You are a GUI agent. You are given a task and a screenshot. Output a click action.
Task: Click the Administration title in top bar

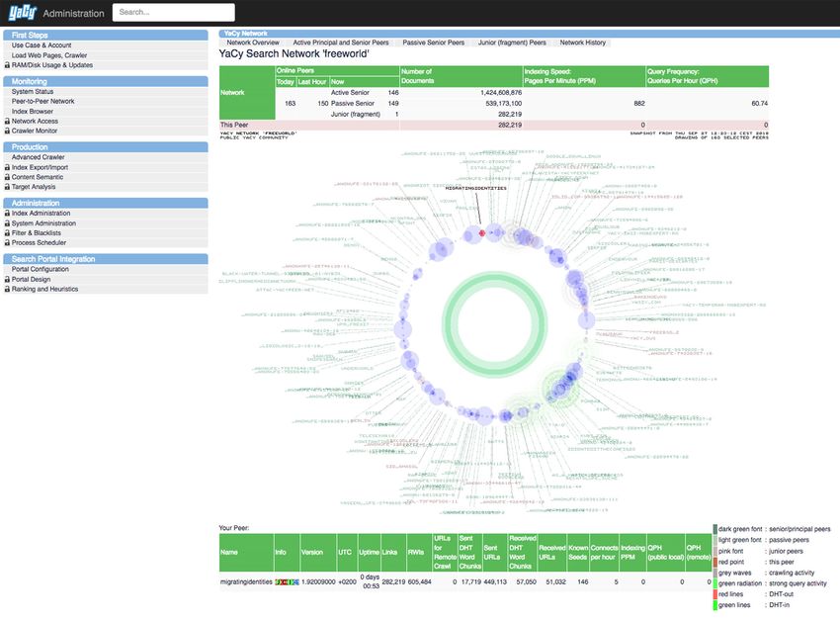coord(73,14)
